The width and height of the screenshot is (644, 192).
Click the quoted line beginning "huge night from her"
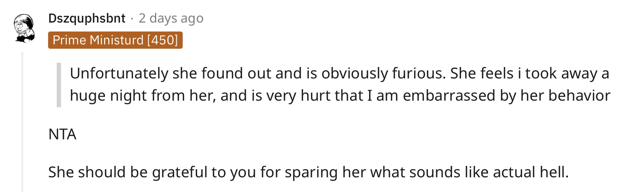click(x=340, y=96)
